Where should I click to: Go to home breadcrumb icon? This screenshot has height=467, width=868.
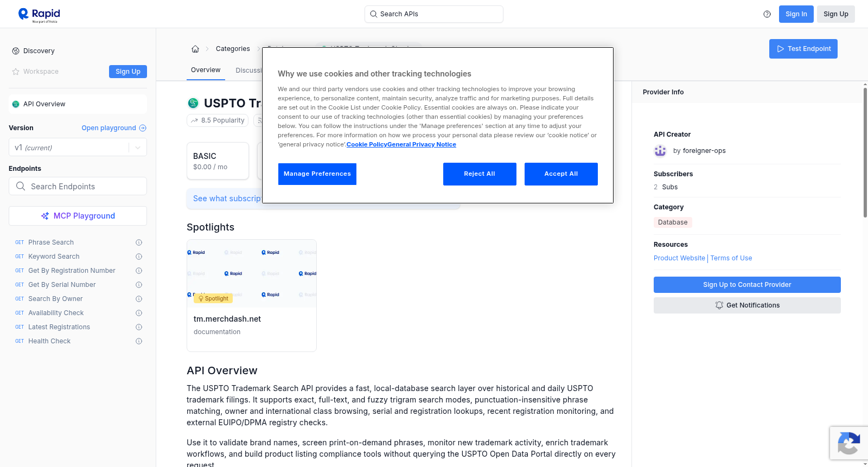tap(195, 49)
